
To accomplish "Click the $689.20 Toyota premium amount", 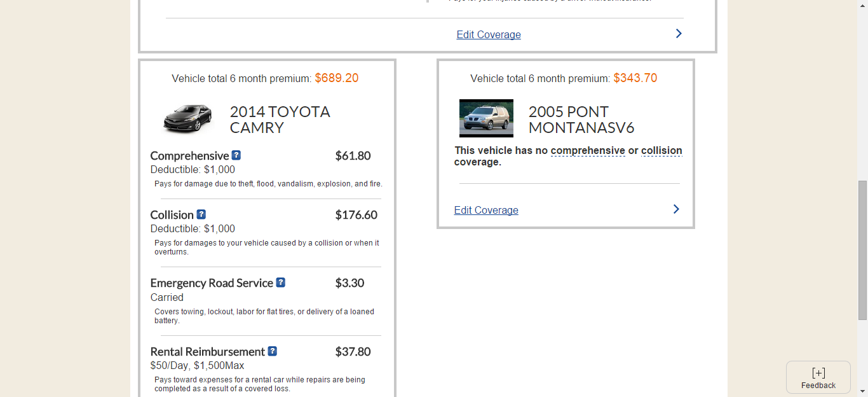I will [336, 78].
